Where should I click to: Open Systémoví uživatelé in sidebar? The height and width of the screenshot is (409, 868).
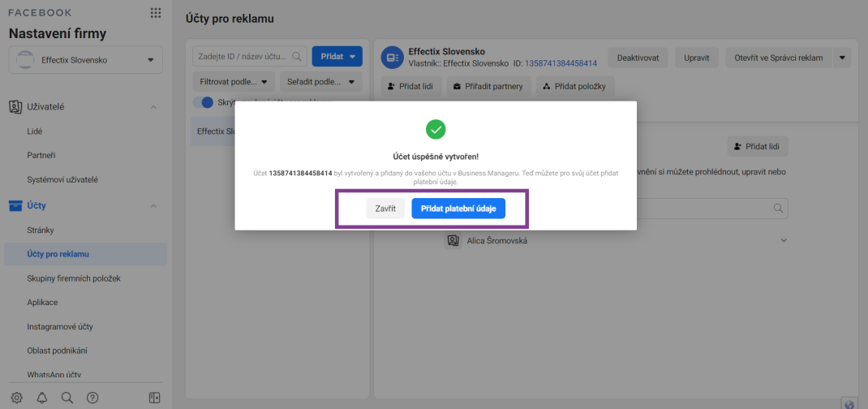pyautogui.click(x=62, y=180)
